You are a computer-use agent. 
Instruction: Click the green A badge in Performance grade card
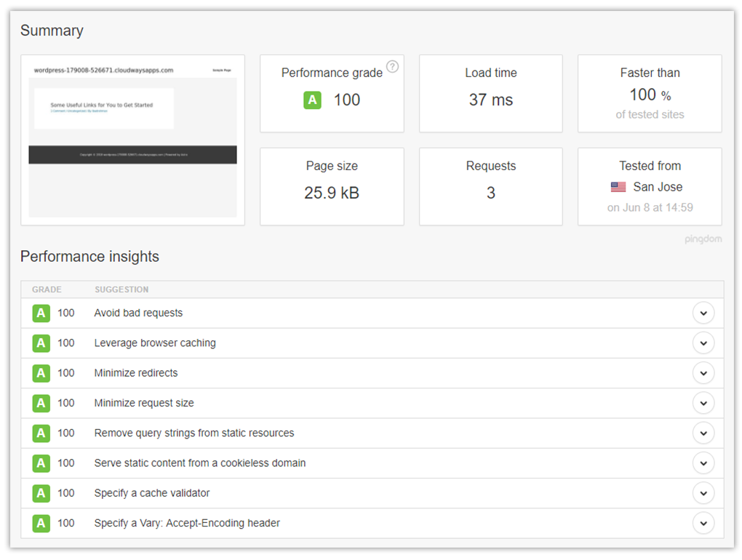click(312, 100)
